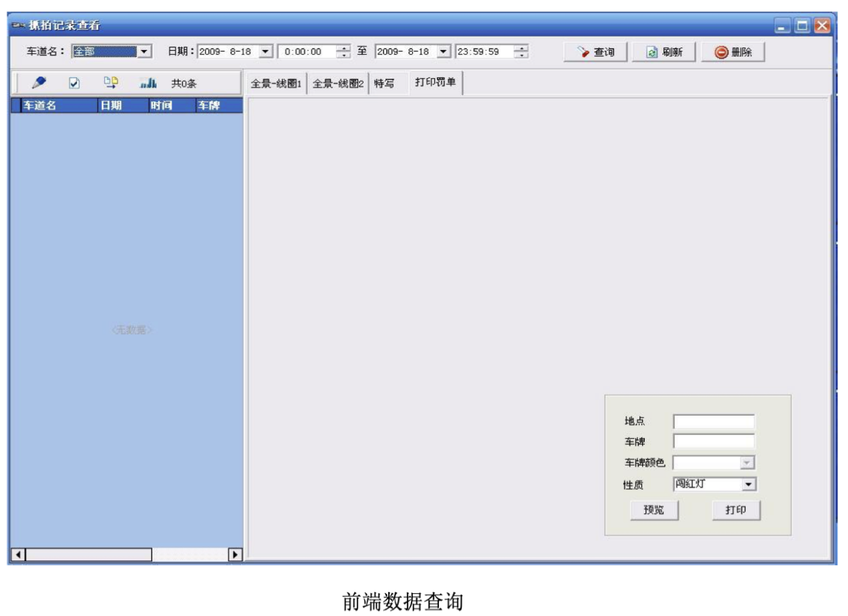Image resolution: width=848 pixels, height=616 pixels.
Task: Expand the 性质 violation type dropdown
Action: pos(748,483)
